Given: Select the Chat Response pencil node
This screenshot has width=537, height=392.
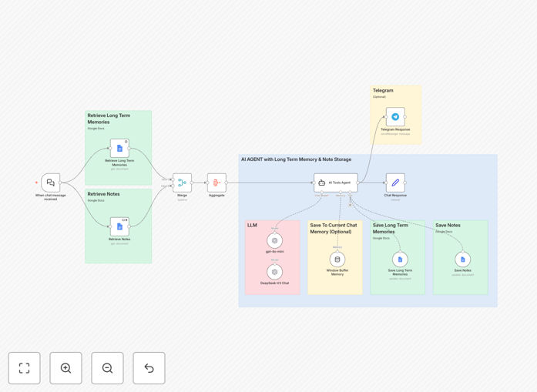Looking at the screenshot, I should tap(395, 183).
